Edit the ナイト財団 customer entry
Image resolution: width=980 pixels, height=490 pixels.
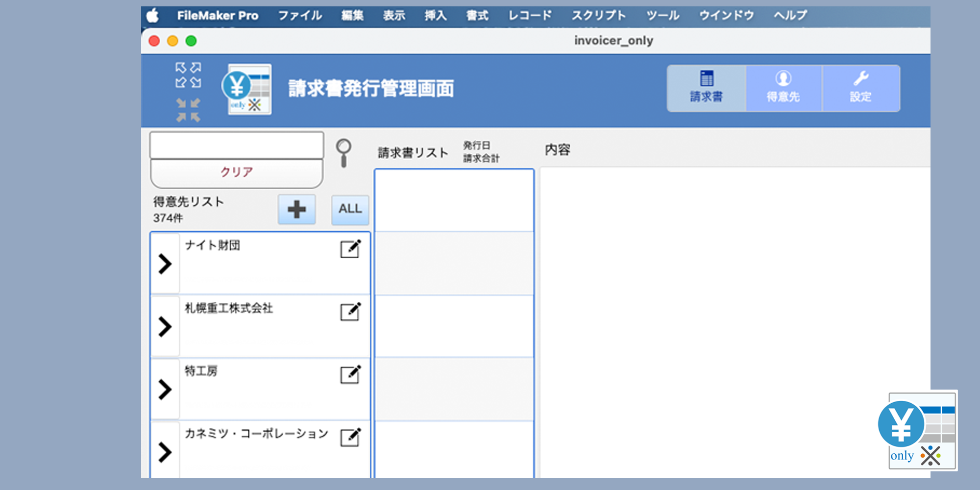pos(350,249)
